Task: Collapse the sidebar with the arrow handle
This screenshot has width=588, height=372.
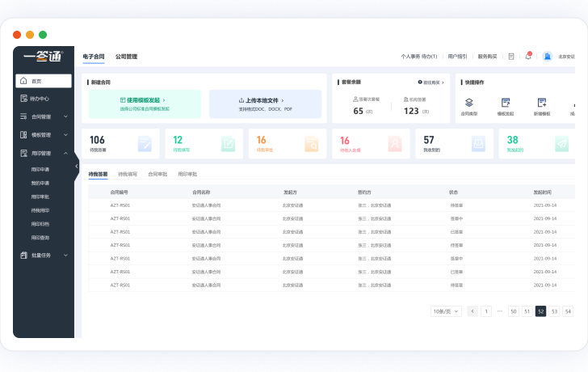Action: click(77, 166)
